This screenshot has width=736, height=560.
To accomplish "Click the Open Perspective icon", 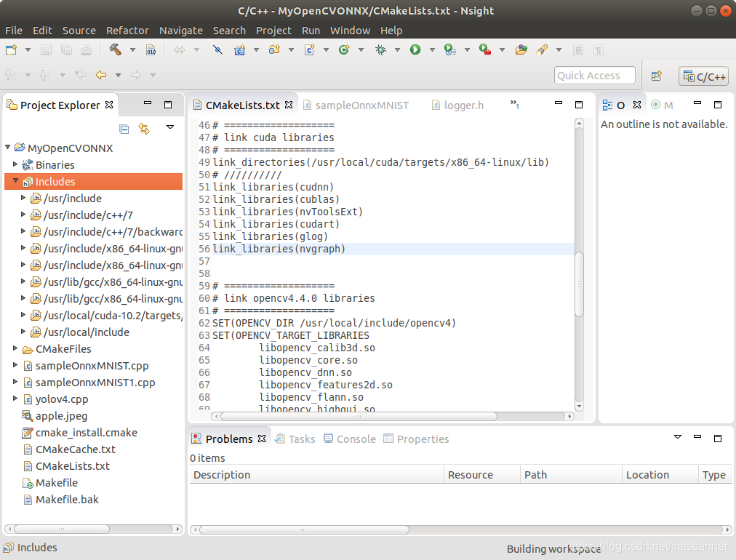I will 657,76.
